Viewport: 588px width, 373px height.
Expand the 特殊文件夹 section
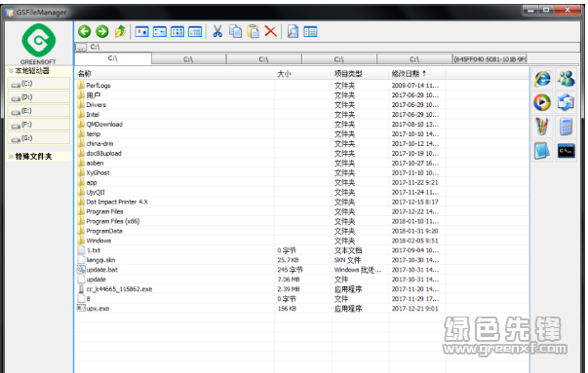[x=39, y=156]
